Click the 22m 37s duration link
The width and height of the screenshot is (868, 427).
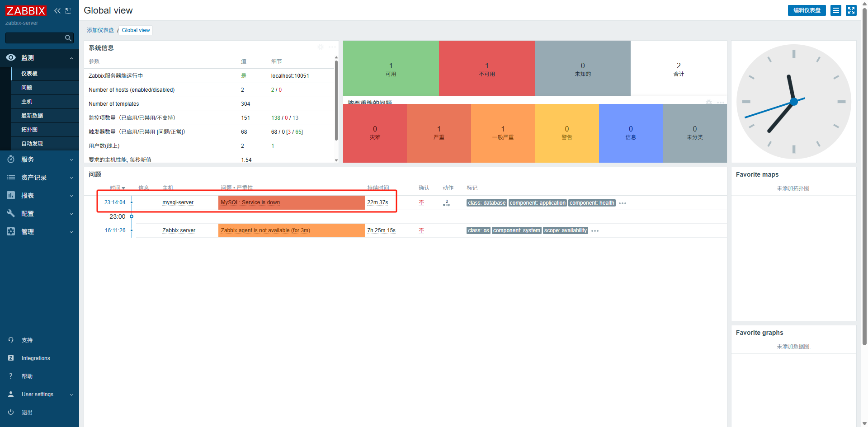pos(377,202)
